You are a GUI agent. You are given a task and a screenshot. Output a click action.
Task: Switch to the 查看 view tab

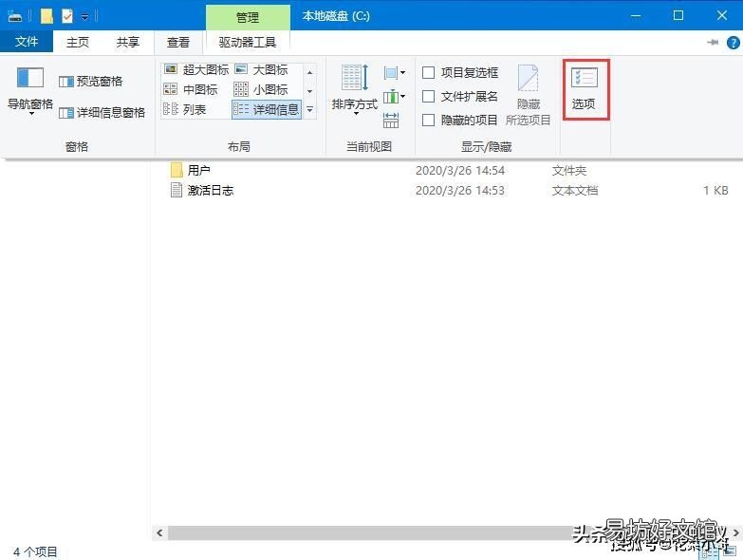(x=178, y=43)
